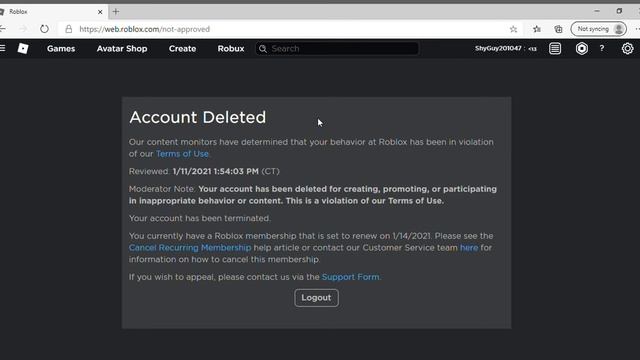Click the Roblox logo home icon
This screenshot has width=640, height=360.
(x=23, y=49)
